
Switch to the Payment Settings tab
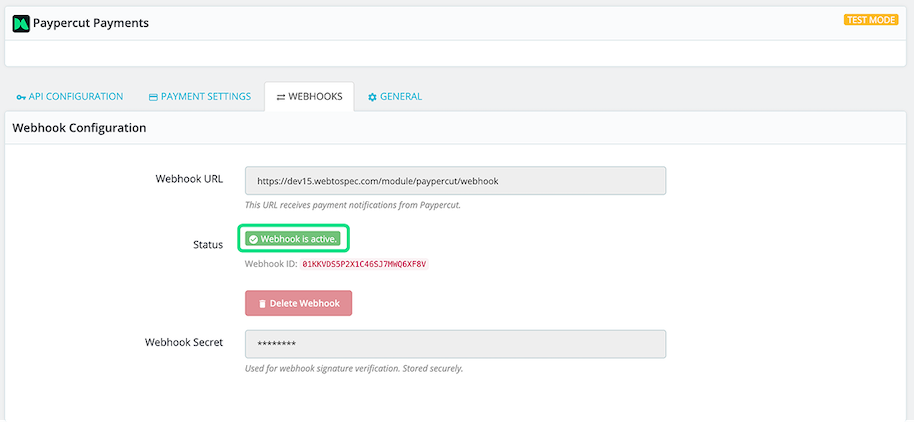point(200,97)
